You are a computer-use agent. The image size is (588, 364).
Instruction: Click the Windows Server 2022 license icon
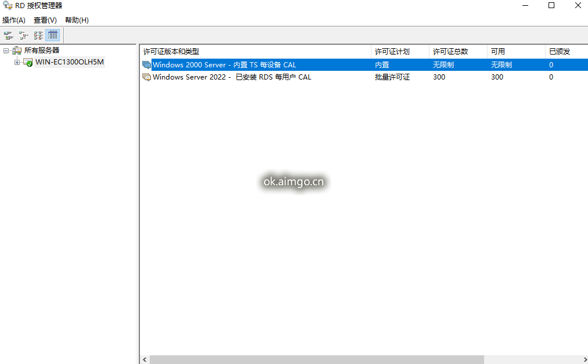[147, 77]
